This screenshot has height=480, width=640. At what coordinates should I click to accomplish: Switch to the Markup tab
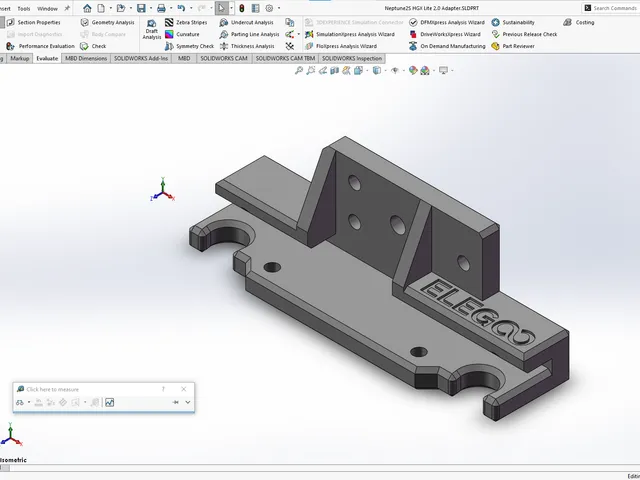tap(20, 58)
